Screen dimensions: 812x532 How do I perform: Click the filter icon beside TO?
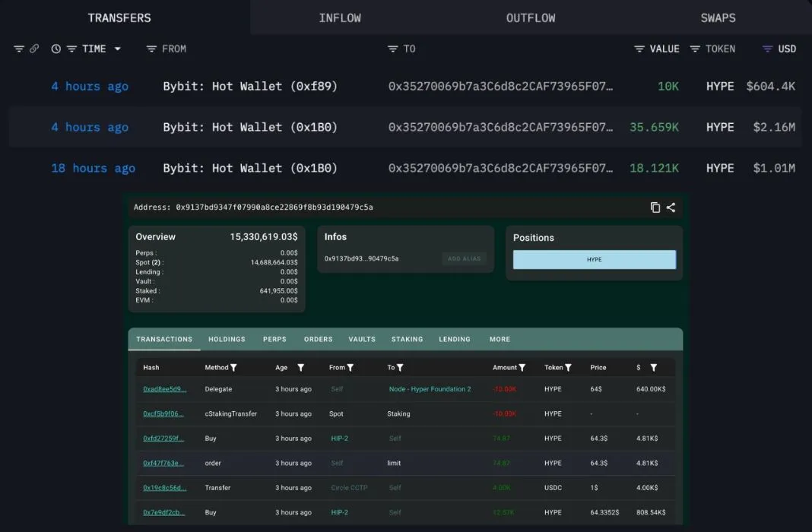coord(392,49)
